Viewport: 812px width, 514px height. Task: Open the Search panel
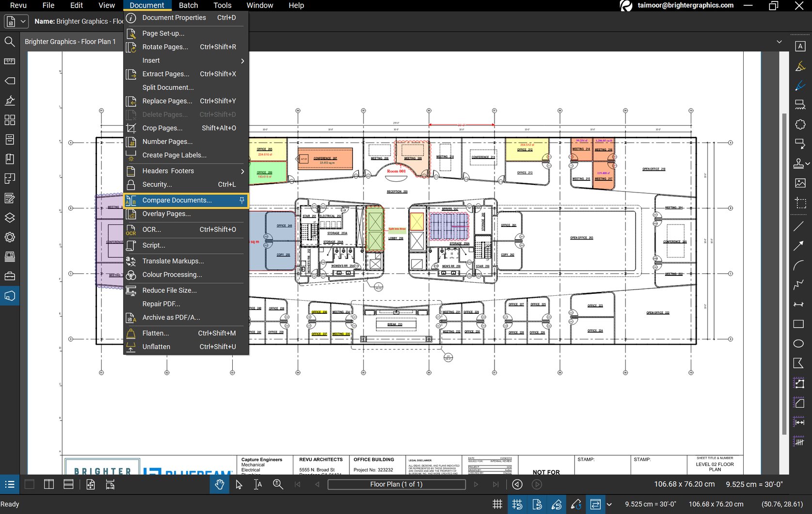9,42
